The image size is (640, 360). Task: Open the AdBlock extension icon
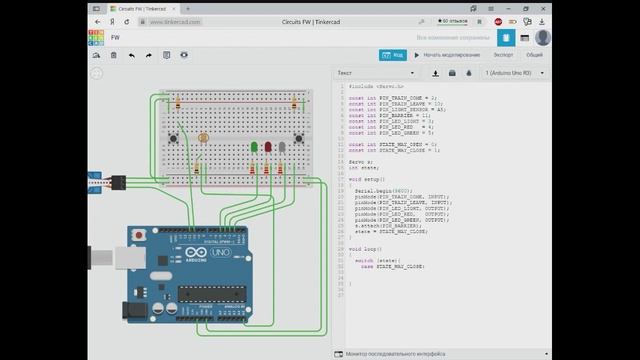pos(498,22)
